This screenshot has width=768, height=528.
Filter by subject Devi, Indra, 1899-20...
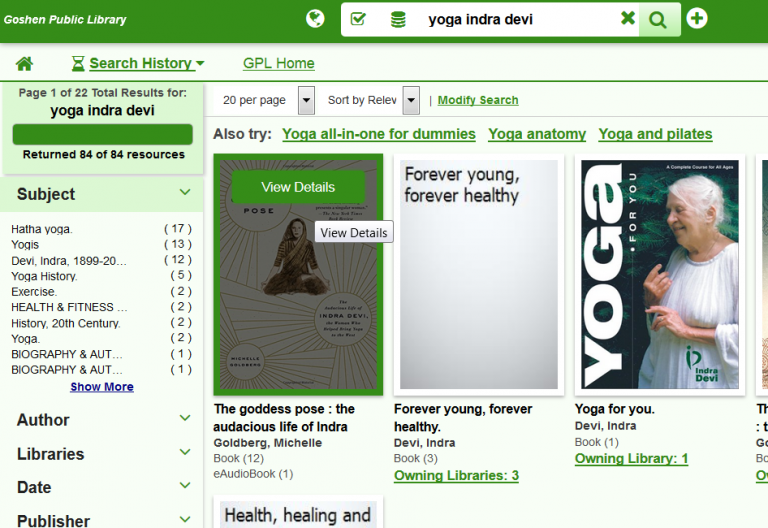click(x=69, y=261)
